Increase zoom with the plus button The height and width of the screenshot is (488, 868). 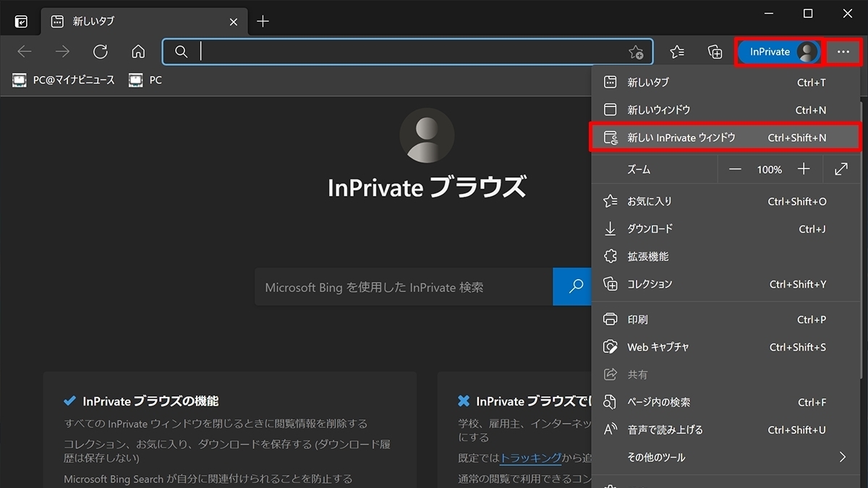[x=804, y=169]
